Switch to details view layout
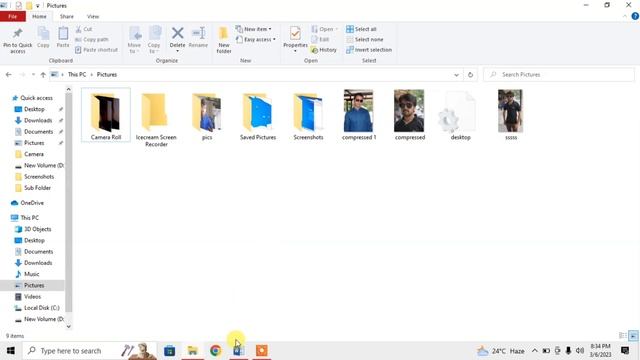 tap(623, 336)
